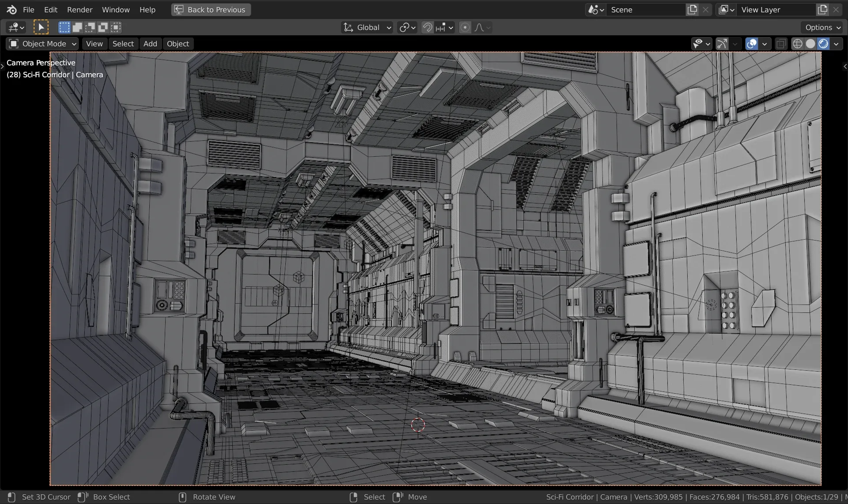Select the Intersect selection mode icon
The width and height of the screenshot is (848, 504).
(x=115, y=27)
